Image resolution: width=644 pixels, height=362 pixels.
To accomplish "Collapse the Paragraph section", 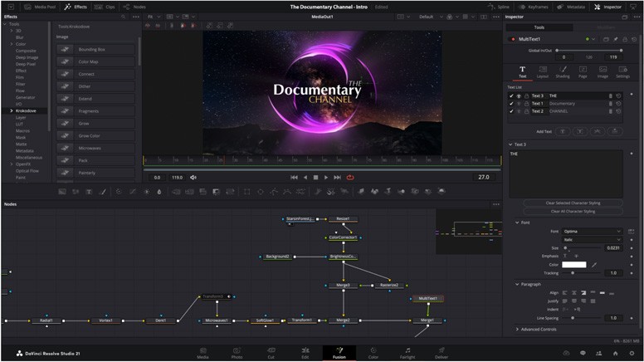I will click(517, 284).
